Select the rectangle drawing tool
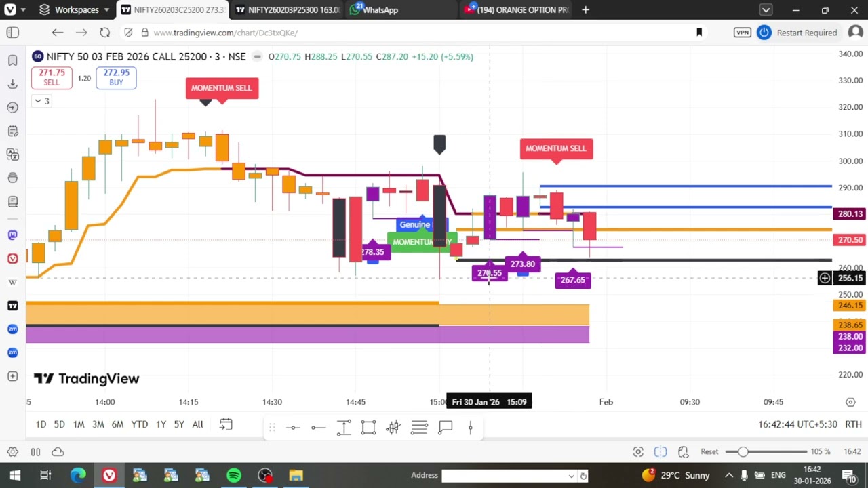The image size is (868, 488). click(x=368, y=427)
